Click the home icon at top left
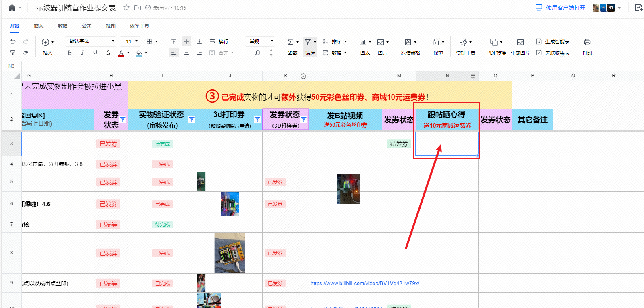 pos(12,8)
